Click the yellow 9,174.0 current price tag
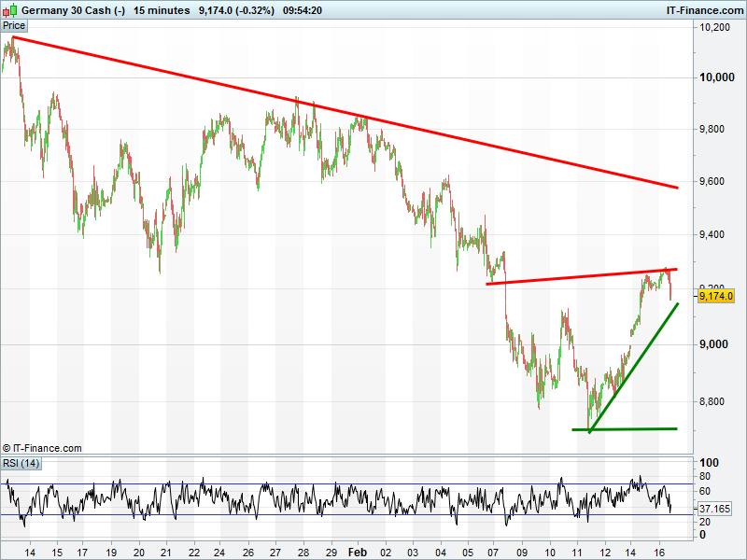 click(x=715, y=296)
